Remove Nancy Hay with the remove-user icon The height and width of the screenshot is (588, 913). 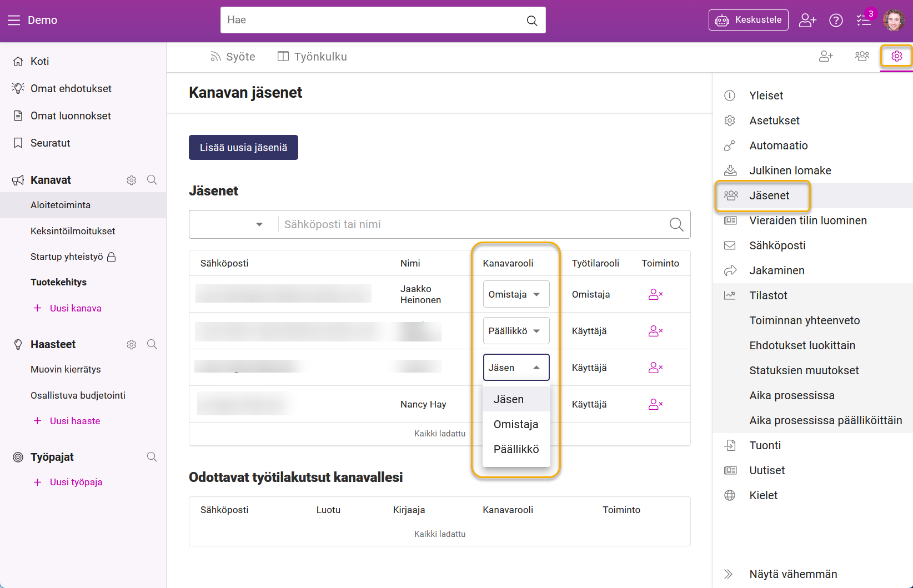pos(655,404)
